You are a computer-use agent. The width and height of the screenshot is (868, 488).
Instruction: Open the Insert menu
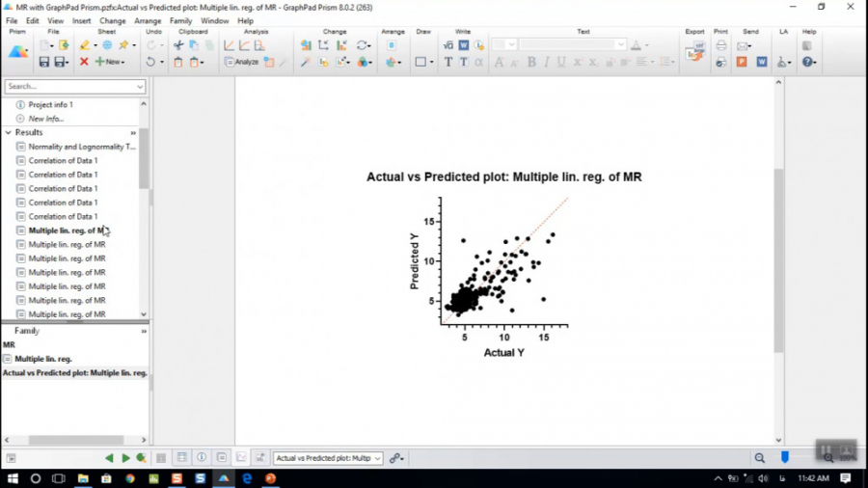(x=81, y=21)
